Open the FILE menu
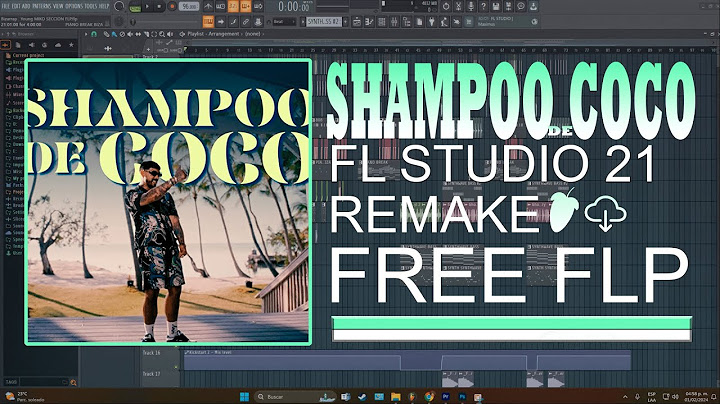The height and width of the screenshot is (404, 720). [6, 6]
